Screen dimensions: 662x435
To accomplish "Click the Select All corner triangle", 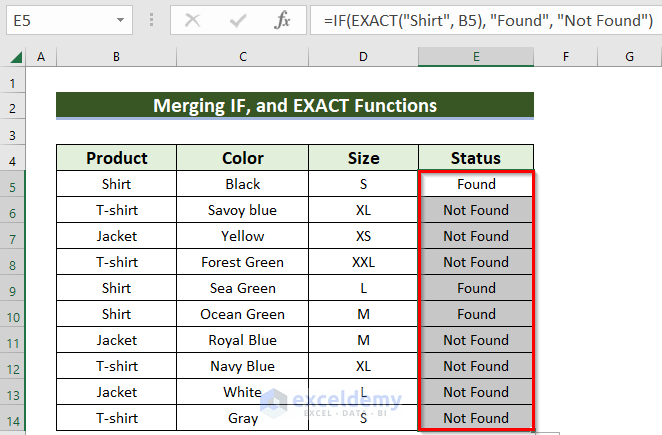I will pos(15,59).
